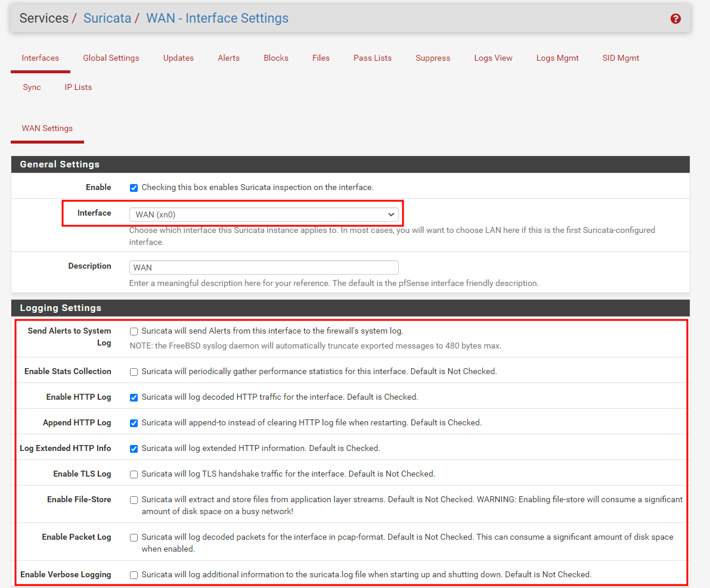The image size is (710, 588).
Task: Click the Description field label
Action: coord(89,266)
